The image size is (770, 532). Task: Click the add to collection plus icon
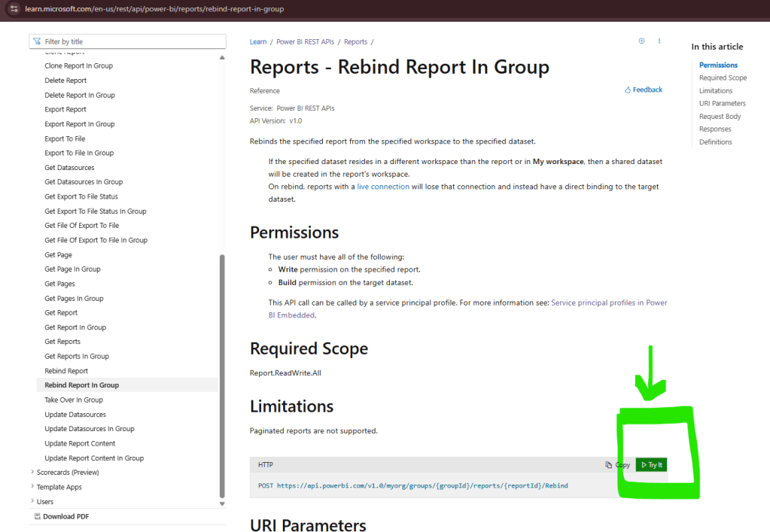click(641, 41)
